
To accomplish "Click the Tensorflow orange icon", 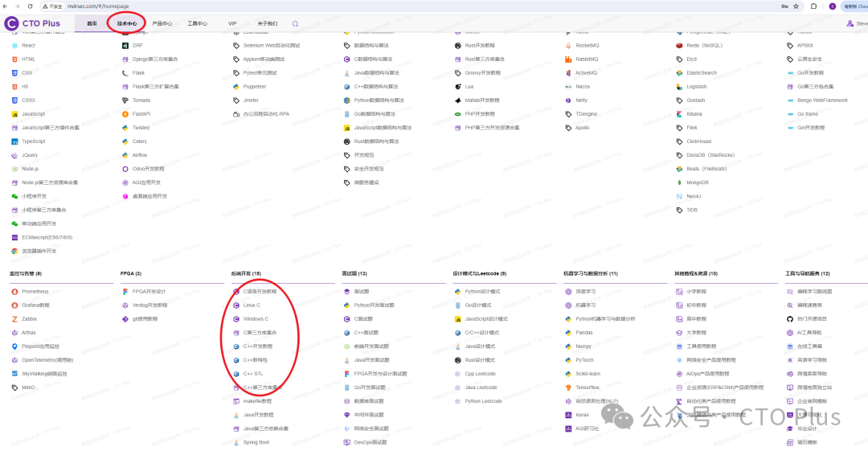I will (x=568, y=387).
